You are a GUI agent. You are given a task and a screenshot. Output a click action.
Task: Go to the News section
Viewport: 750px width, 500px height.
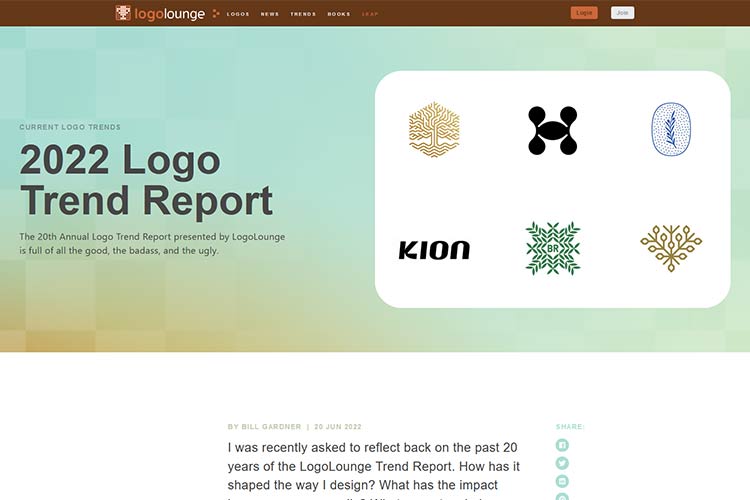click(x=270, y=14)
